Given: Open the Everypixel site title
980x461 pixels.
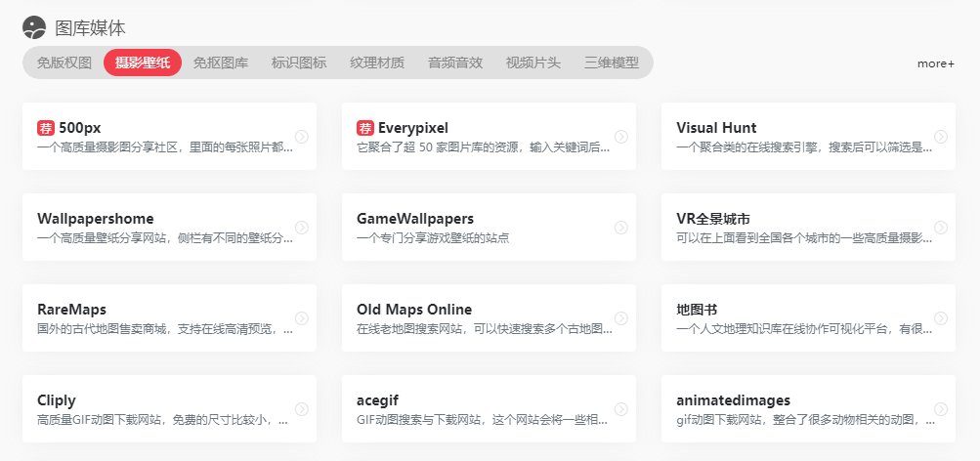Looking at the screenshot, I should pos(413,128).
